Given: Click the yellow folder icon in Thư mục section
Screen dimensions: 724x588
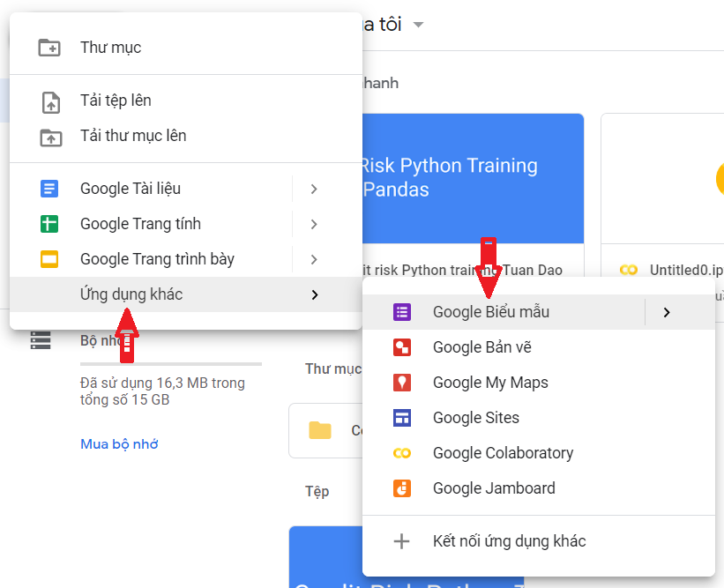Looking at the screenshot, I should (320, 430).
